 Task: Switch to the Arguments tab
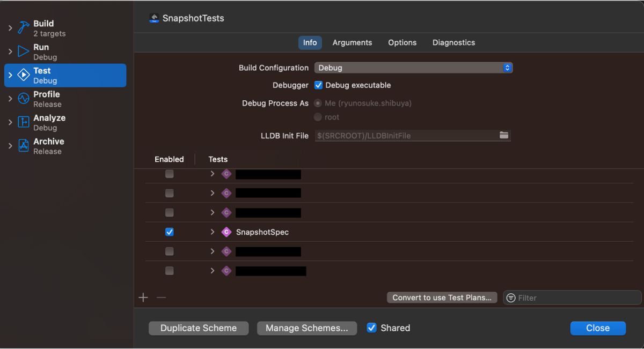click(x=352, y=43)
